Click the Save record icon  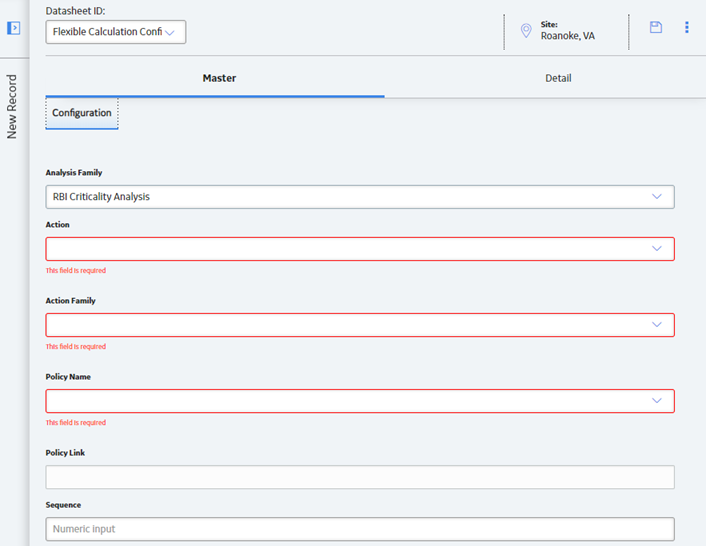click(x=656, y=27)
